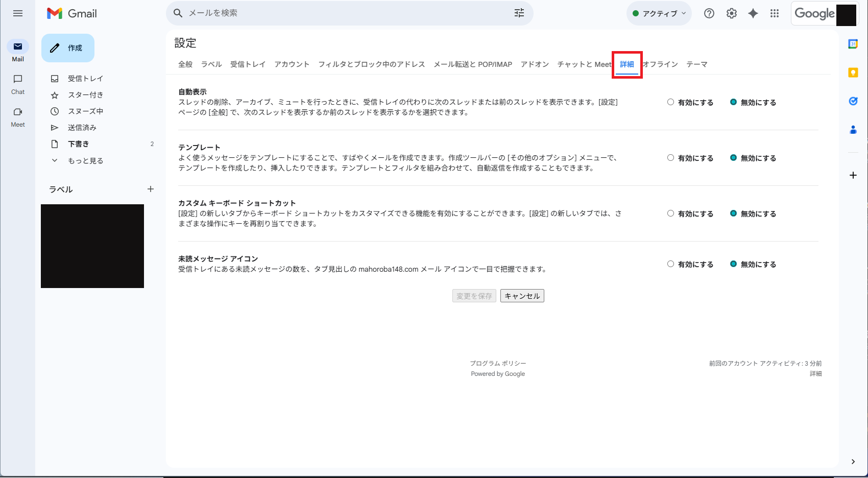Viewport: 868px width, 478px height.
Task: Open Google Calendar side panel icon
Action: click(x=853, y=44)
